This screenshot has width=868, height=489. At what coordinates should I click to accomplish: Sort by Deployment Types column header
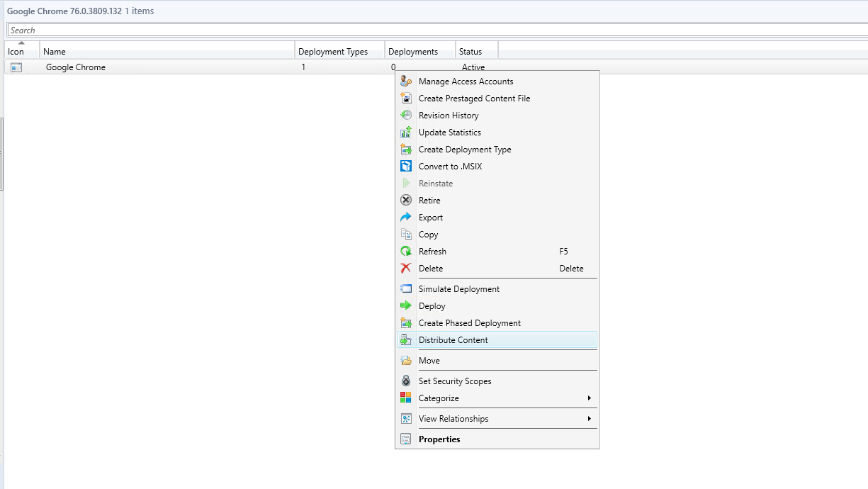click(x=339, y=50)
